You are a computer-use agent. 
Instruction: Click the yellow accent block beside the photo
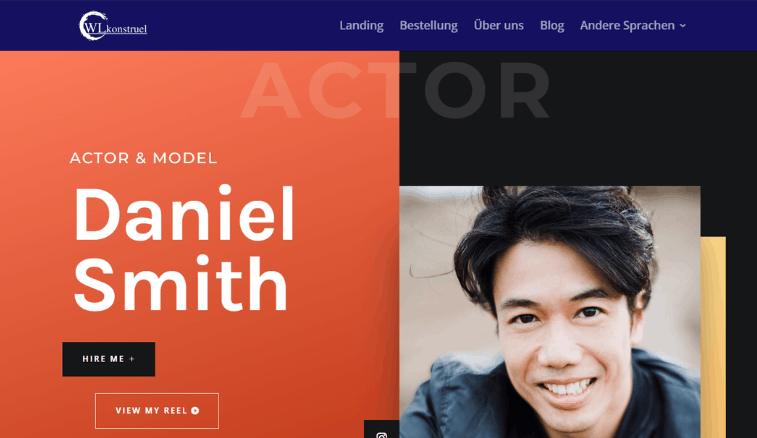coord(713,337)
